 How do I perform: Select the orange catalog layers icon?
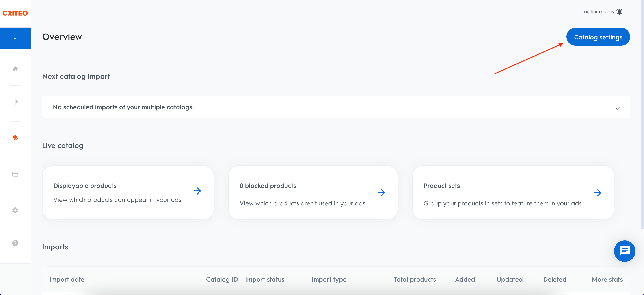pos(15,138)
